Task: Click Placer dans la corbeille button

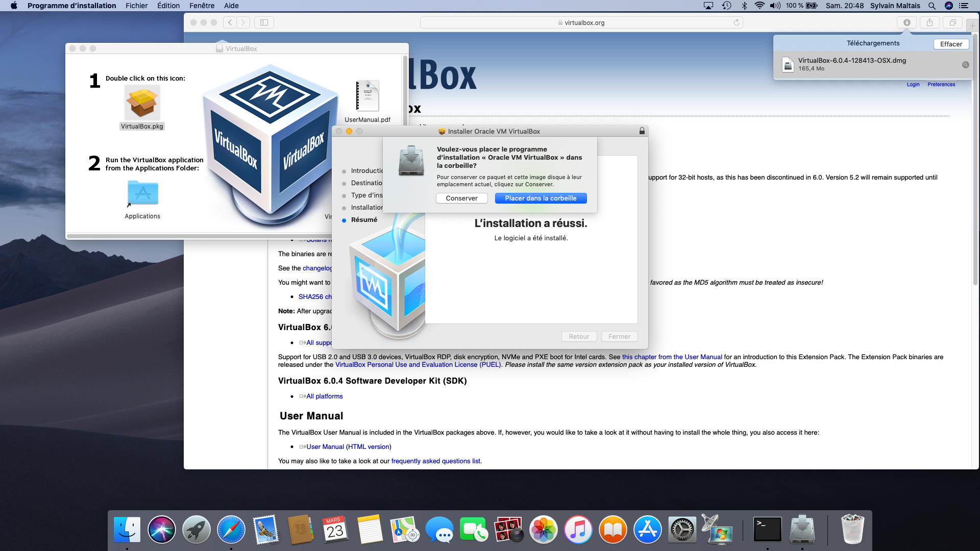Action: click(541, 198)
